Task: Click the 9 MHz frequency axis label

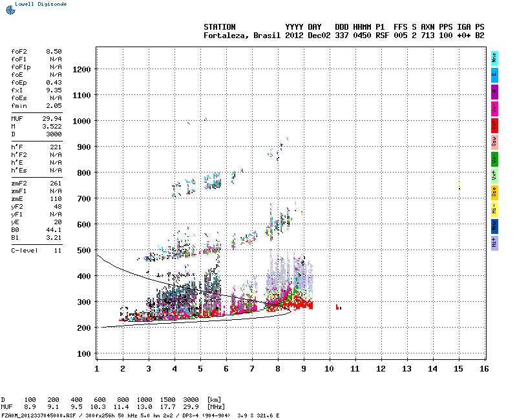Action: pos(304,369)
